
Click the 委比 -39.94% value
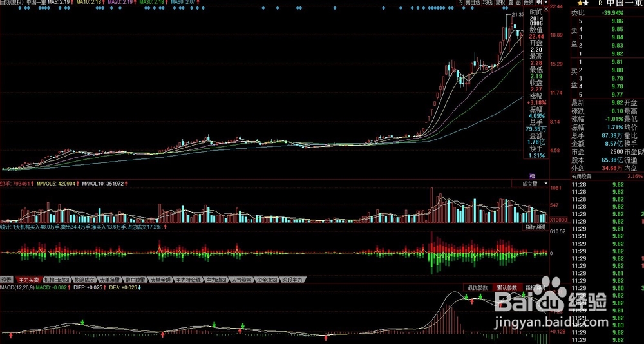tap(613, 13)
